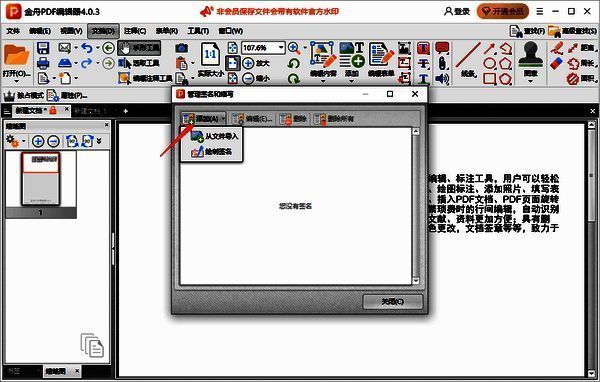Click the 编辑表单 edit form icon
The image size is (600, 382).
coord(381,55)
